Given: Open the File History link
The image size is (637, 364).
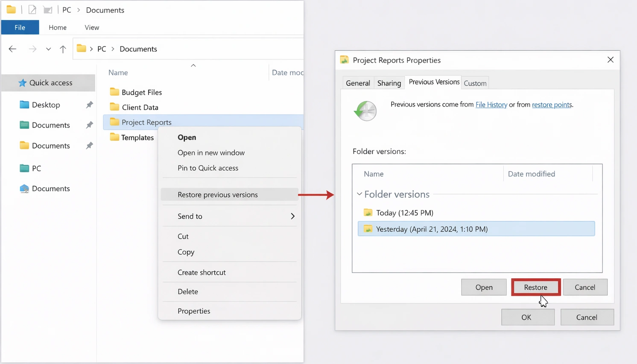Looking at the screenshot, I should pyautogui.click(x=491, y=105).
